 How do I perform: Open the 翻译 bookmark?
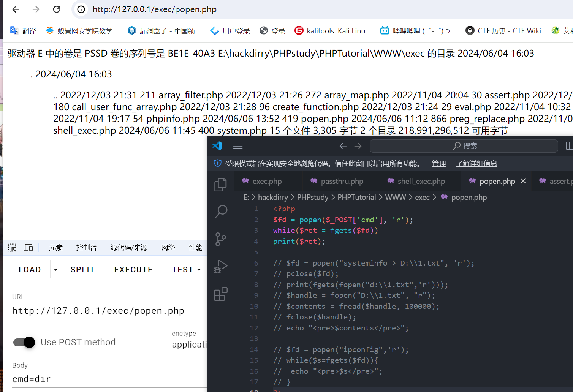[x=23, y=31]
